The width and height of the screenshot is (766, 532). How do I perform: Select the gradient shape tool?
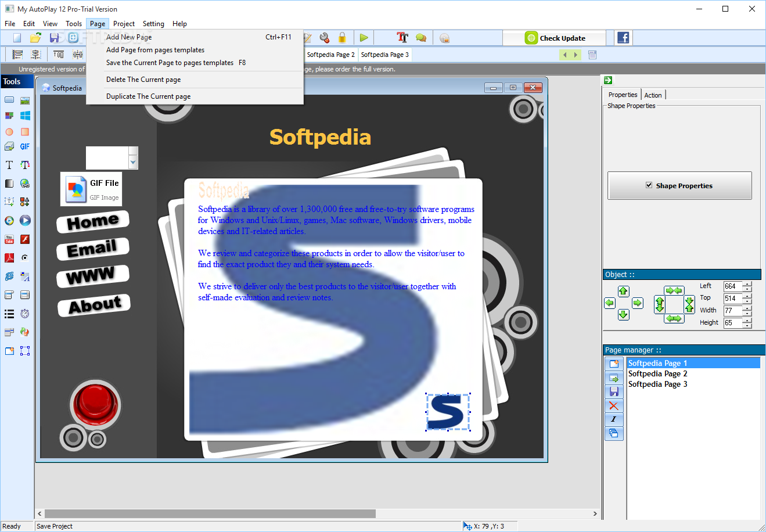click(9, 184)
